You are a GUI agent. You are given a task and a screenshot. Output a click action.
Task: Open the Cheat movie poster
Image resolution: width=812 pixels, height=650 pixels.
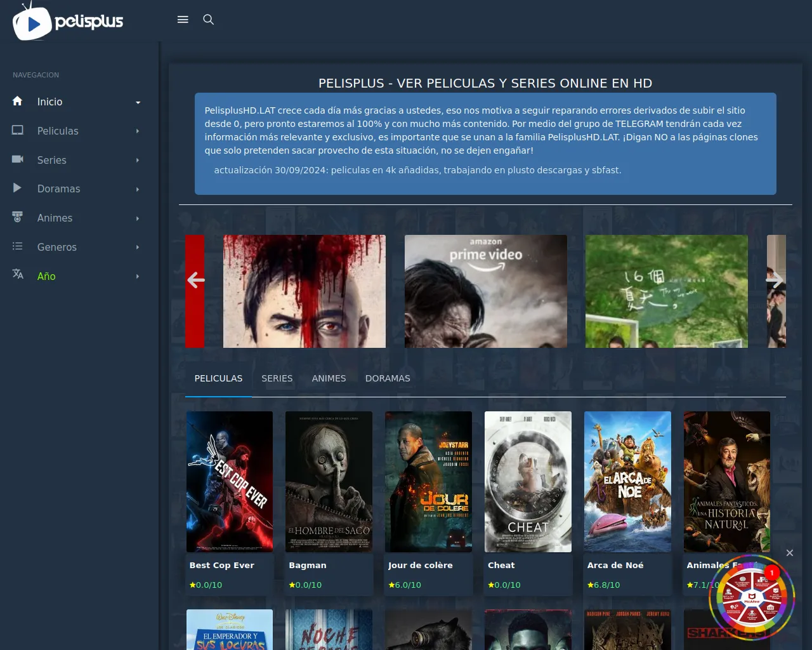point(528,482)
